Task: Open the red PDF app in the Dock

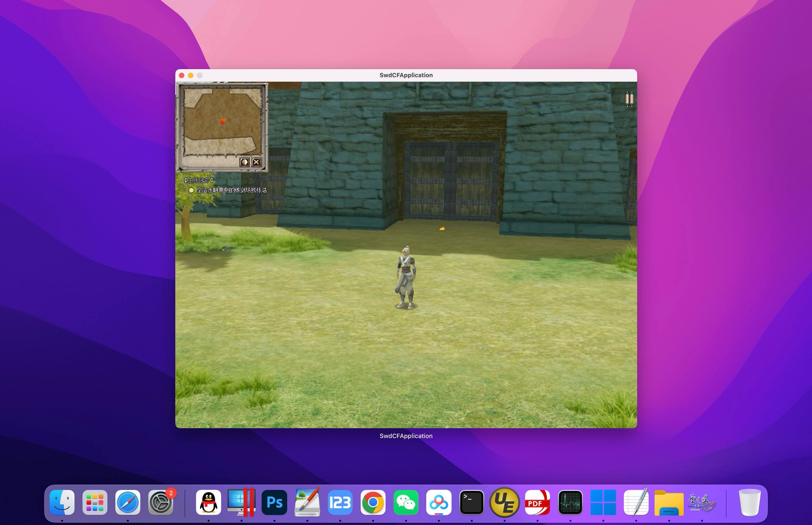Action: click(538, 502)
